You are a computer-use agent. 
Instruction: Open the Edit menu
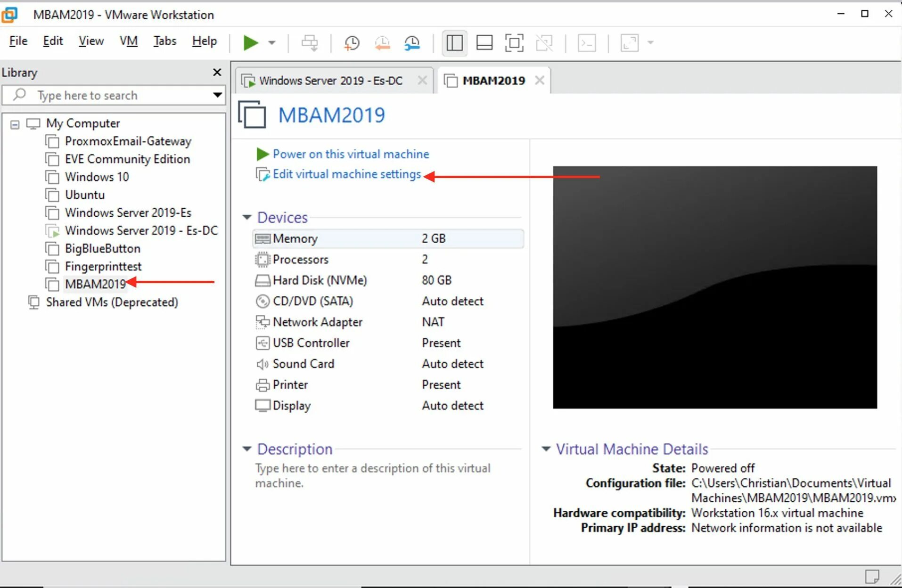(53, 41)
